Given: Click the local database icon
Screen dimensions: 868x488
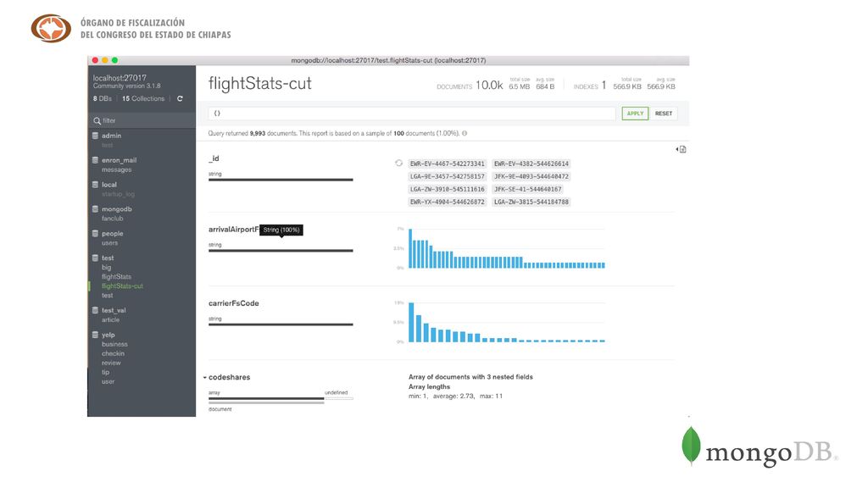Looking at the screenshot, I should (x=95, y=184).
